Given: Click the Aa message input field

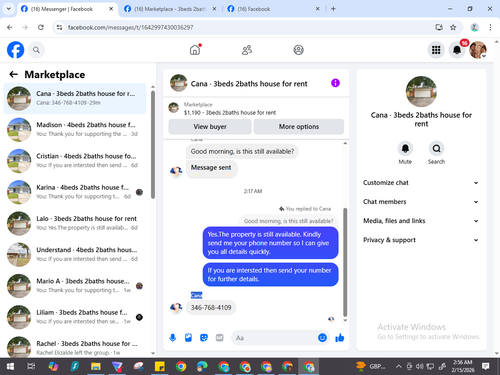Looking at the screenshot, I should pyautogui.click(x=274, y=338).
